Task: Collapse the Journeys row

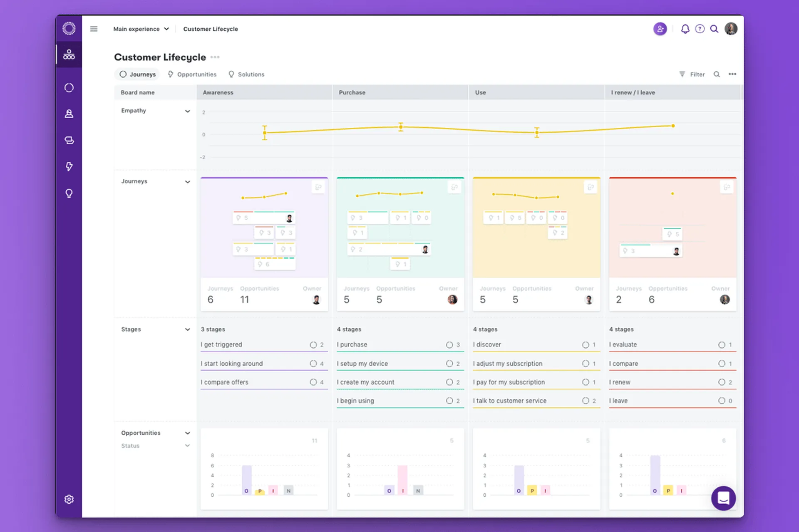Action: (x=187, y=182)
